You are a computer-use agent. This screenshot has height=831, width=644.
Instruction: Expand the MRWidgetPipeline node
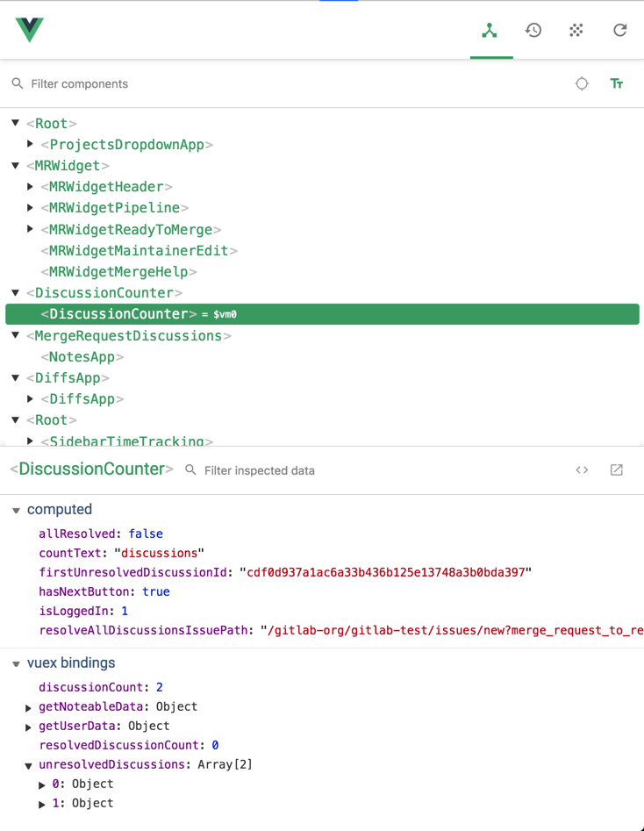click(31, 208)
